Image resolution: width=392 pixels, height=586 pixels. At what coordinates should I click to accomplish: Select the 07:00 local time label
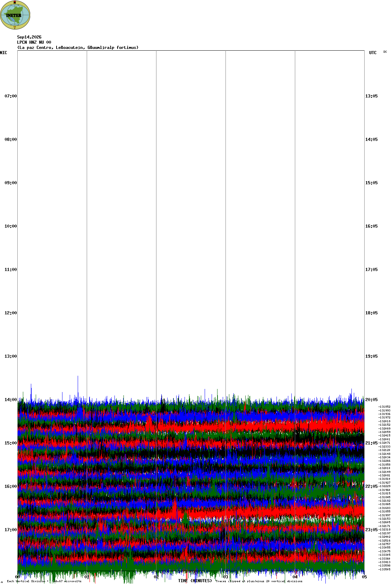tap(11, 96)
